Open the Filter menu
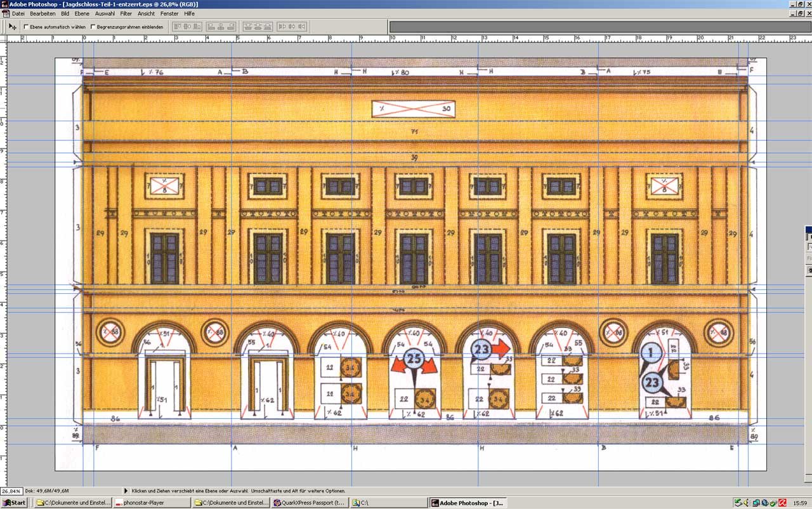This screenshot has width=812, height=509. [126, 13]
